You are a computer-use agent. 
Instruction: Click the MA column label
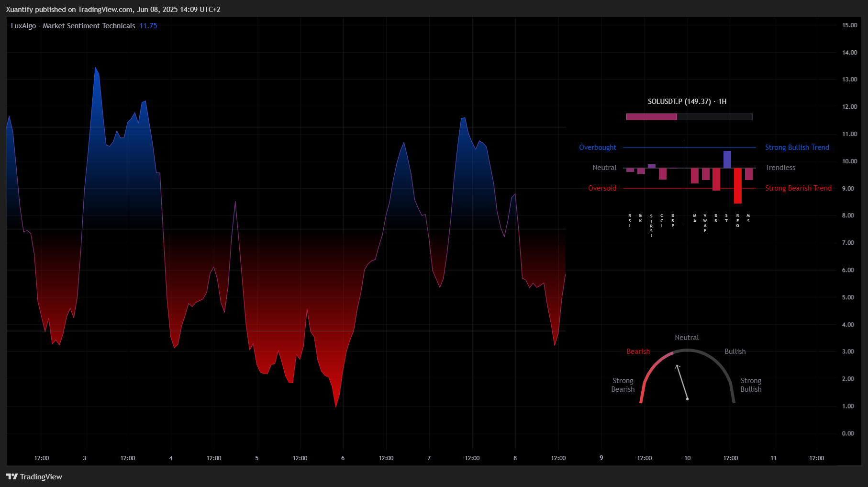coord(695,218)
